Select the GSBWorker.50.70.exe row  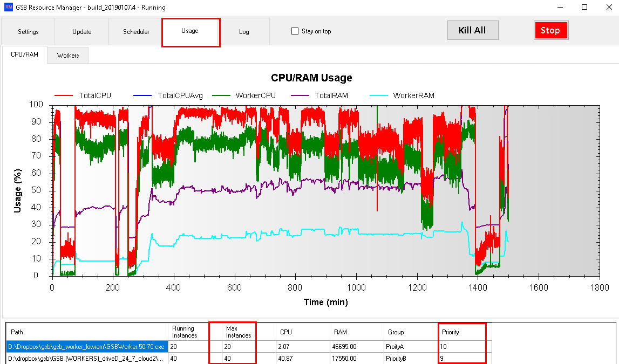pos(86,347)
